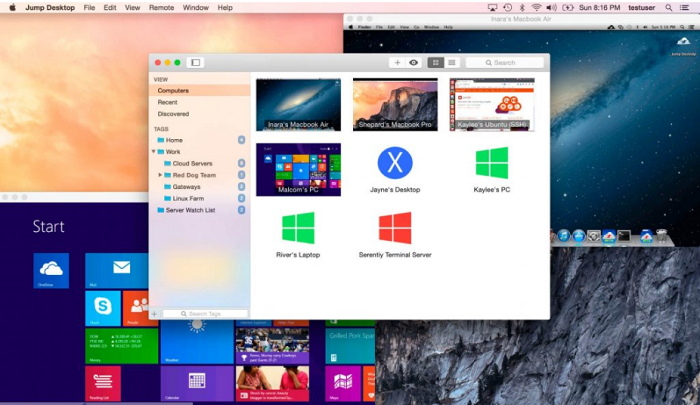Open the Edit menu
Image resolution: width=700 pixels, height=405 pixels.
[x=110, y=8]
